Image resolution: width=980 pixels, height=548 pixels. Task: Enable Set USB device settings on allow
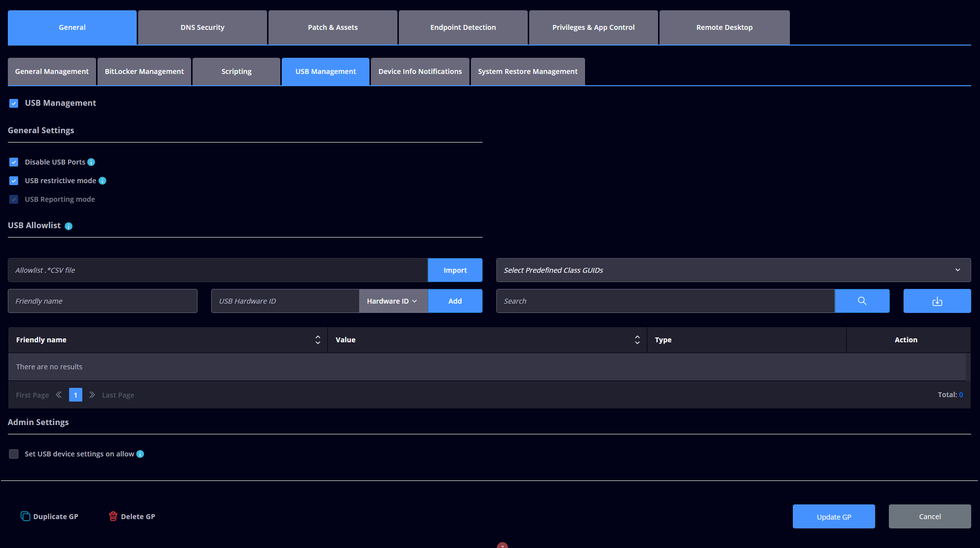(14, 454)
